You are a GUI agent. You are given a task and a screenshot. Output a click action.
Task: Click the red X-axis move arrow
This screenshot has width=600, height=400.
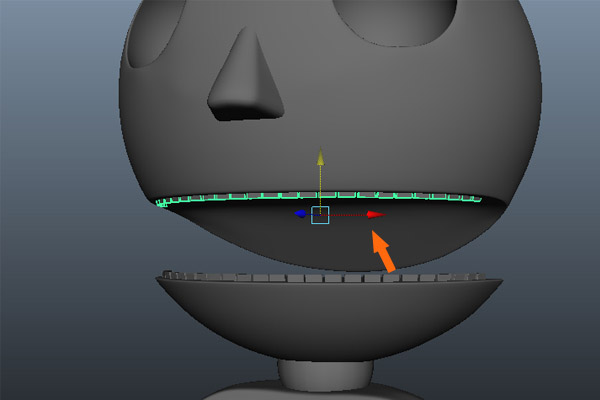[x=376, y=214]
